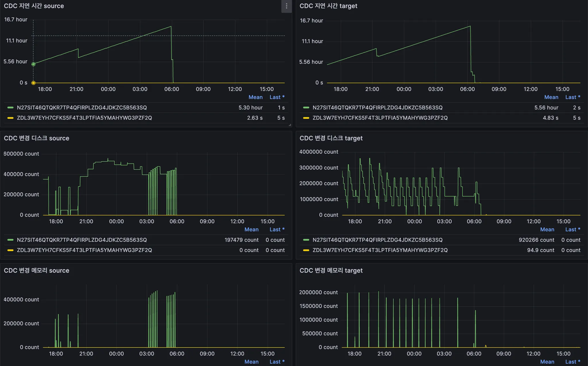Toggle ZDL3W7EY series in 지연 시간 target legend
588x366 pixels.
[380, 118]
